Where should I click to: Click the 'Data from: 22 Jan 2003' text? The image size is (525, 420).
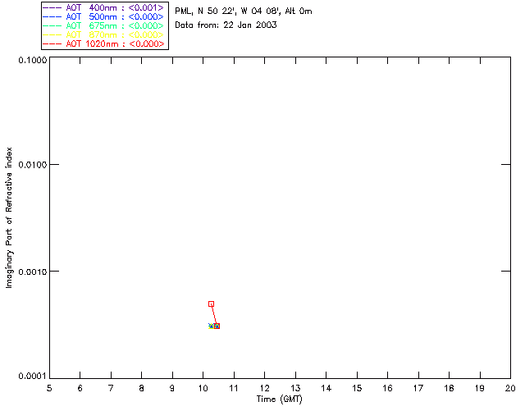pyautogui.click(x=226, y=25)
